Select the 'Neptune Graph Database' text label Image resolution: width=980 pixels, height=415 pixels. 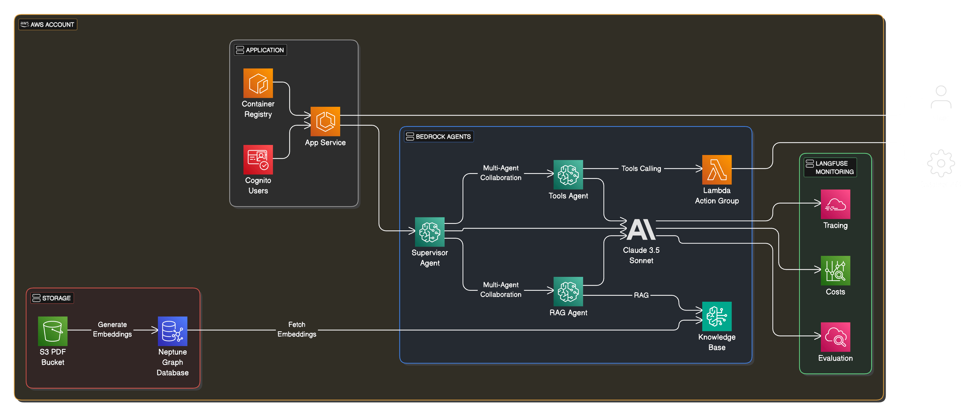pyautogui.click(x=172, y=363)
